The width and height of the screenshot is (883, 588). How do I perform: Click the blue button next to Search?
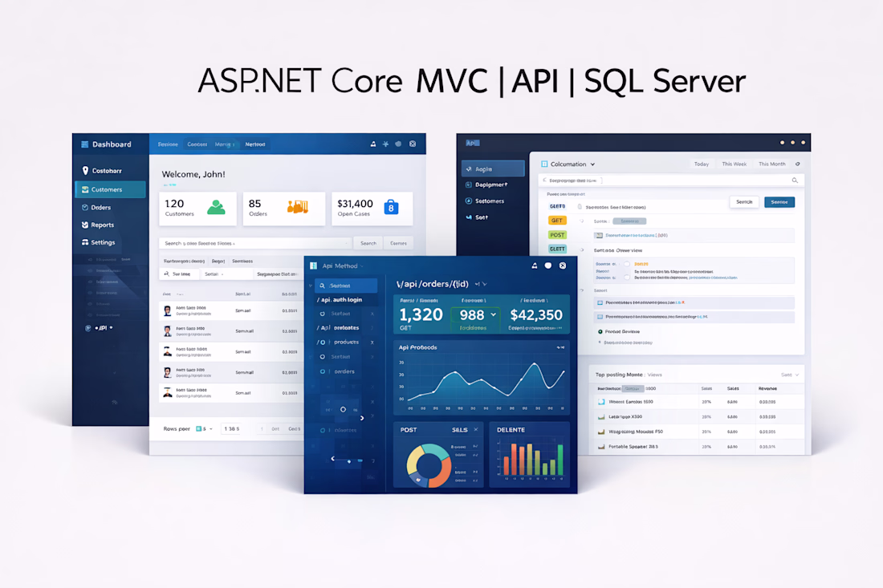[779, 202]
